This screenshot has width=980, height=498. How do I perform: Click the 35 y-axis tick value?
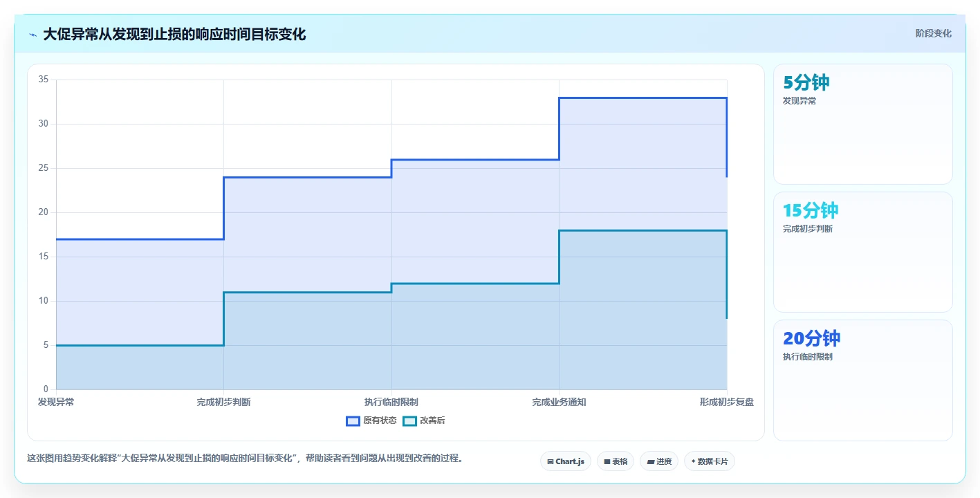[x=43, y=80]
